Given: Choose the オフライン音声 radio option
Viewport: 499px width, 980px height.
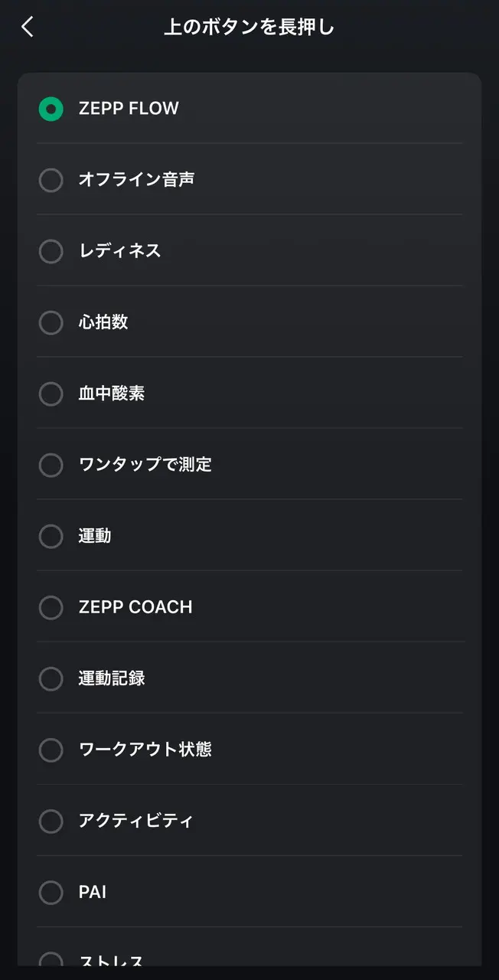Looking at the screenshot, I should (x=51, y=180).
